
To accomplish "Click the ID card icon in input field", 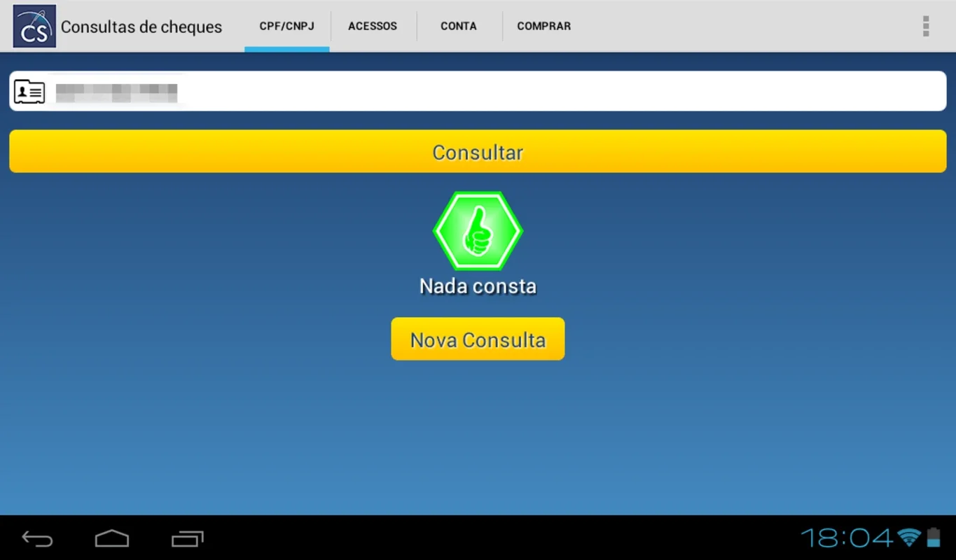I will 29,92.
